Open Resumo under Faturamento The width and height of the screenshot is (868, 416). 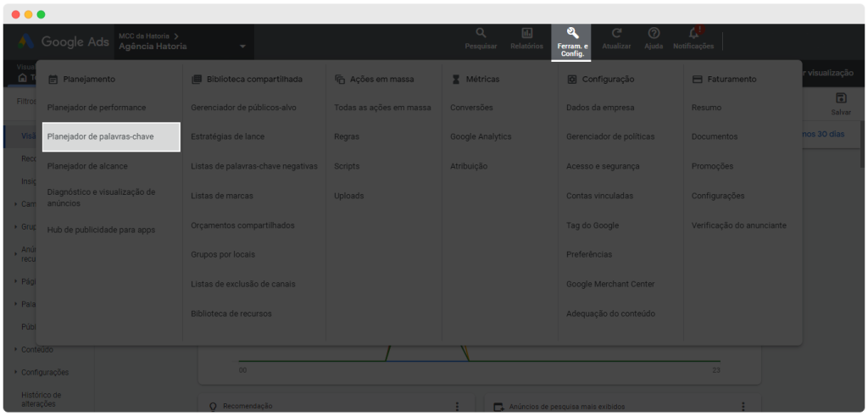pyautogui.click(x=706, y=108)
